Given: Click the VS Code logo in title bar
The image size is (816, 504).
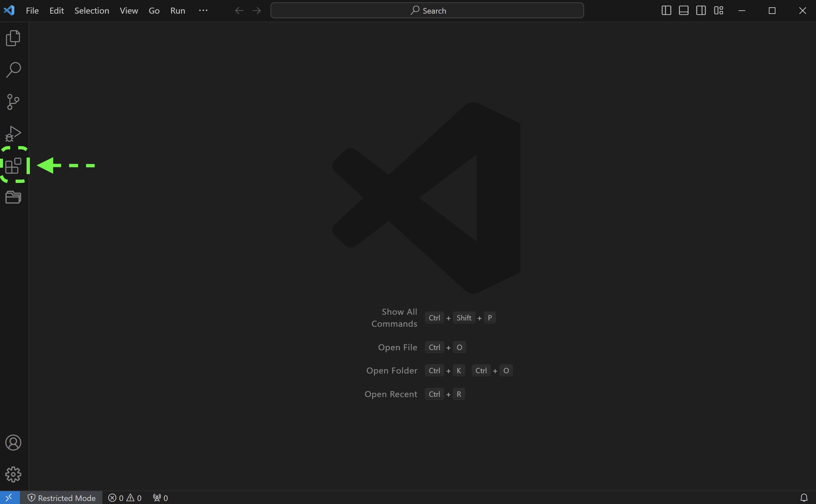Looking at the screenshot, I should coord(9,10).
